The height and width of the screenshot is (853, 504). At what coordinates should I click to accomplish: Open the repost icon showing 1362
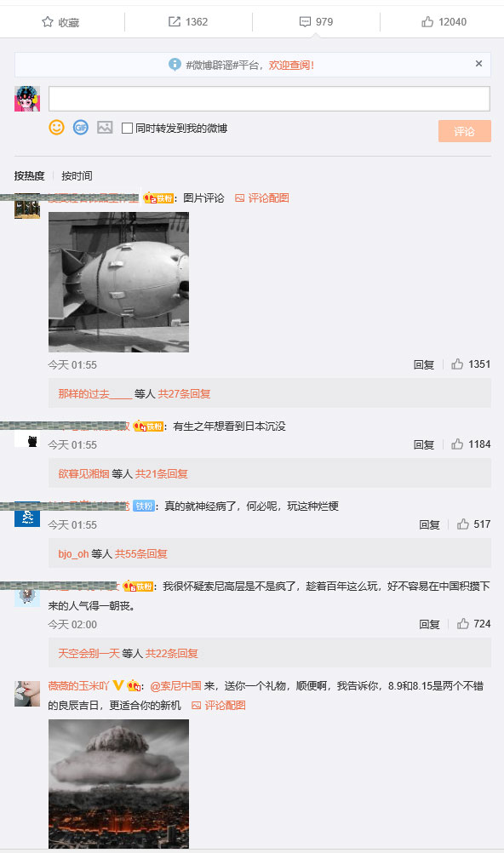(x=175, y=22)
